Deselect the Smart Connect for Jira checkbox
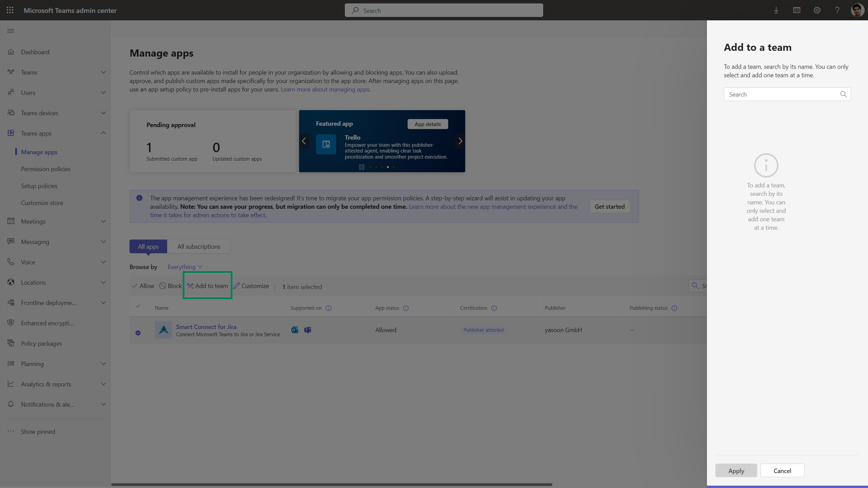The height and width of the screenshot is (488, 868). click(x=138, y=333)
